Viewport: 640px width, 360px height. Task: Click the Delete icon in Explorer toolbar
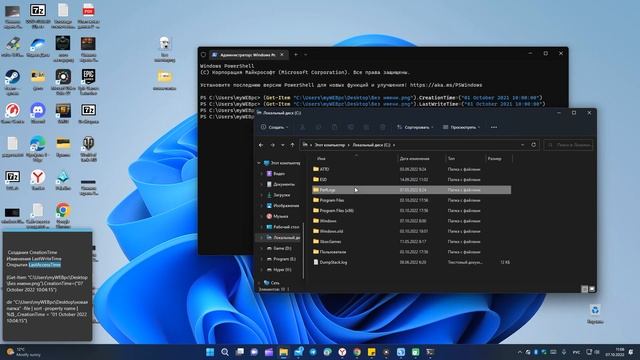[382, 127]
